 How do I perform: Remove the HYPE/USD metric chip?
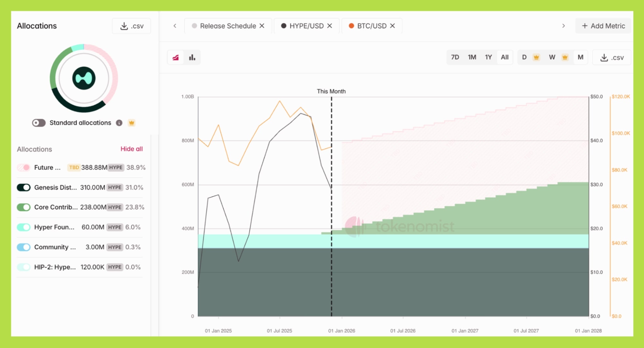point(330,26)
